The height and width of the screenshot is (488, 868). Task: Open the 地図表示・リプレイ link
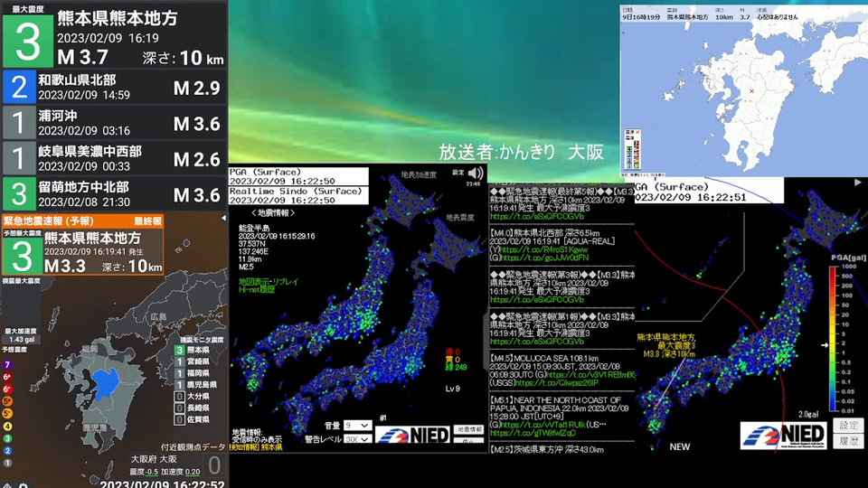269,282
